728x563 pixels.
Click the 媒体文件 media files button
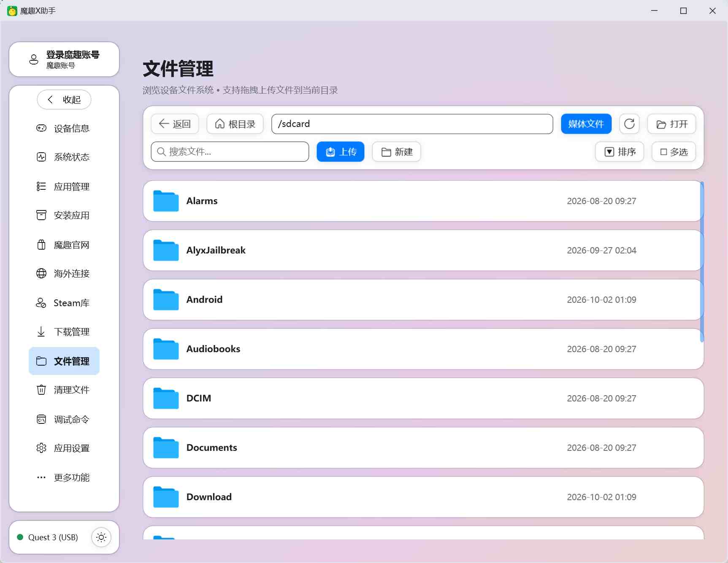(x=586, y=124)
